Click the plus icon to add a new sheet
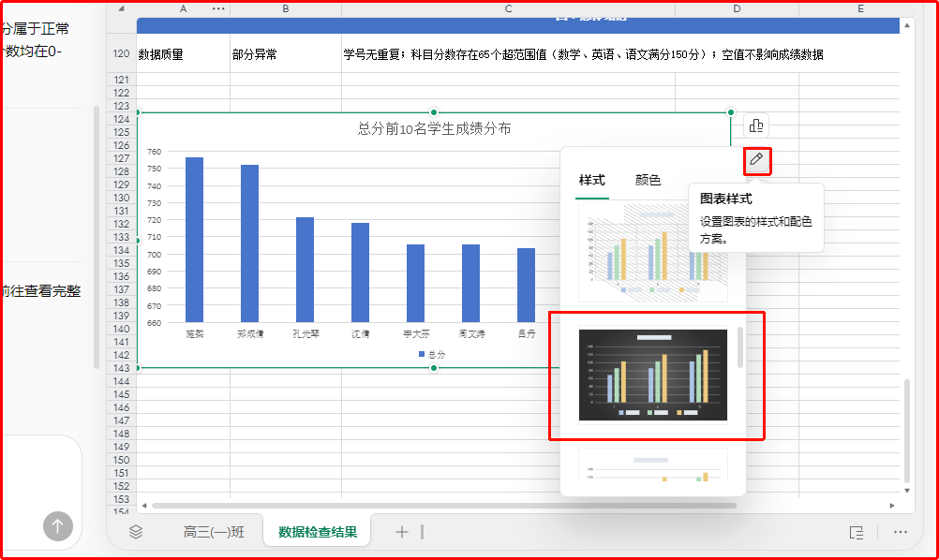The width and height of the screenshot is (939, 560). tap(401, 531)
